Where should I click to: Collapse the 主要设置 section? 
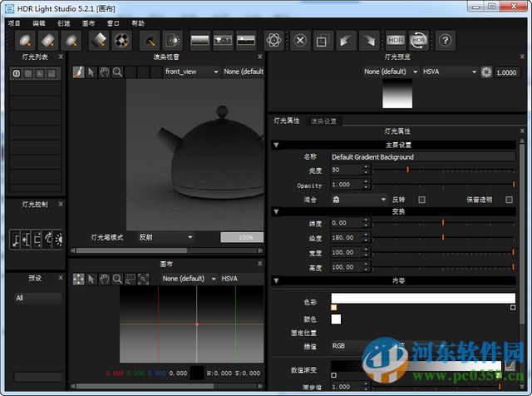tap(276, 145)
